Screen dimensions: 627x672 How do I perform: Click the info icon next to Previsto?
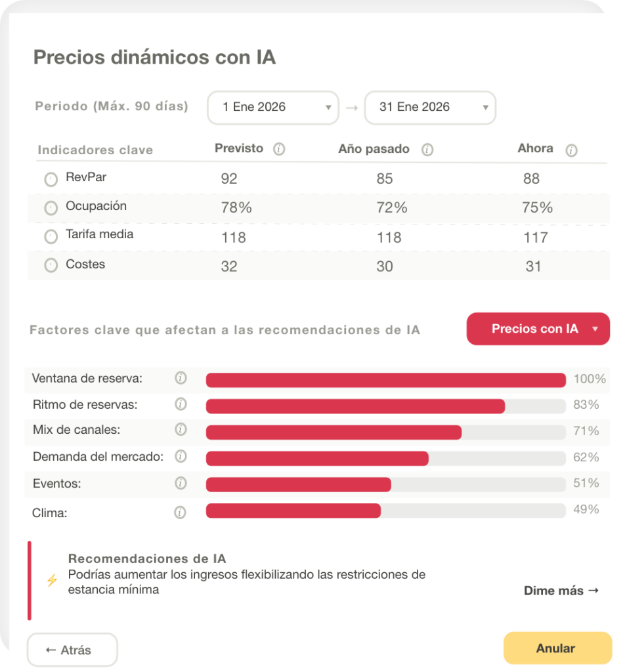(x=279, y=149)
